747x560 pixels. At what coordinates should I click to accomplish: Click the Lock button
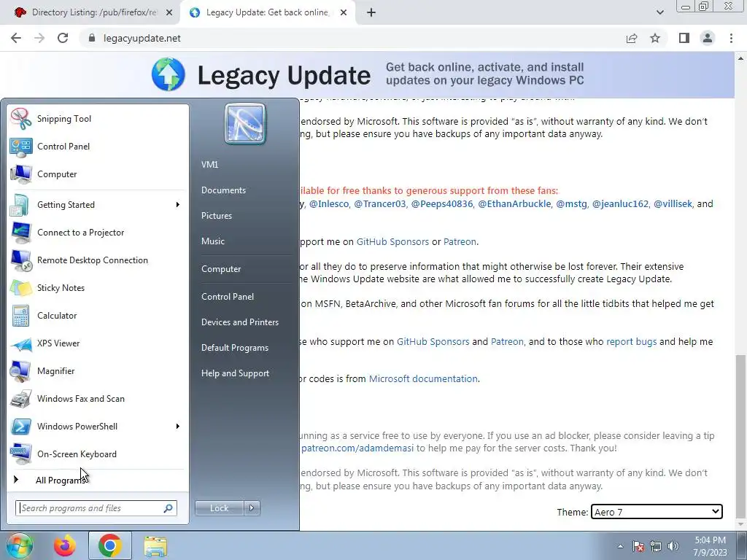coord(219,508)
